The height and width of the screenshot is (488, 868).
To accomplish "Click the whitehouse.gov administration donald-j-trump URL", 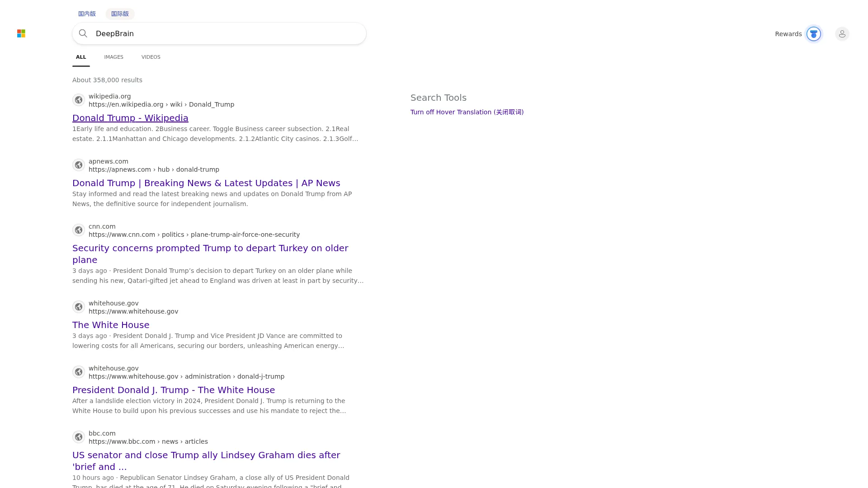I will pyautogui.click(x=186, y=376).
